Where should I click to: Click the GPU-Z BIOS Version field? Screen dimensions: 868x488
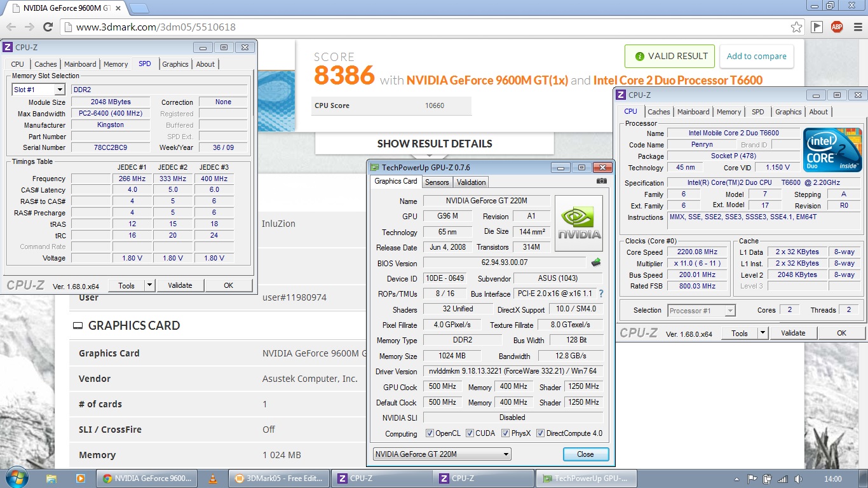[x=505, y=262]
